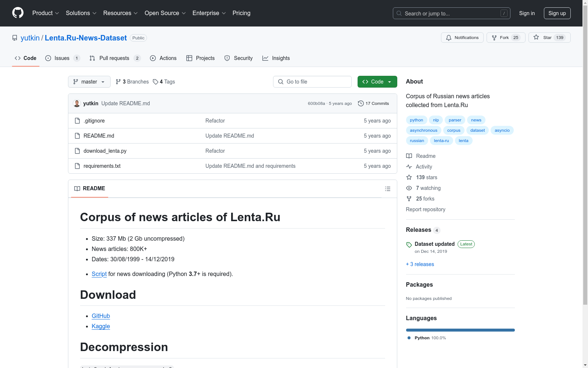Click the requirements.txt file icon

click(x=77, y=166)
